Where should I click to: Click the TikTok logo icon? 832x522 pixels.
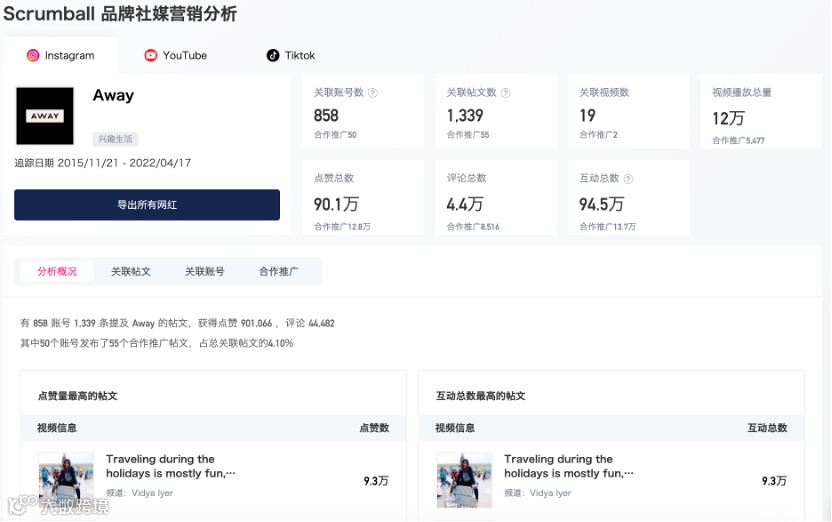click(x=273, y=55)
